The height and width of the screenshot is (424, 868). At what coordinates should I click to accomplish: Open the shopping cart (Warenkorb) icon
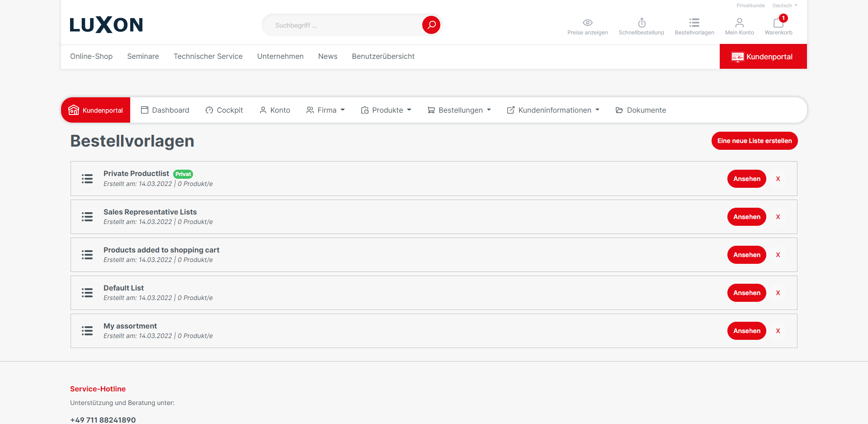[778, 23]
